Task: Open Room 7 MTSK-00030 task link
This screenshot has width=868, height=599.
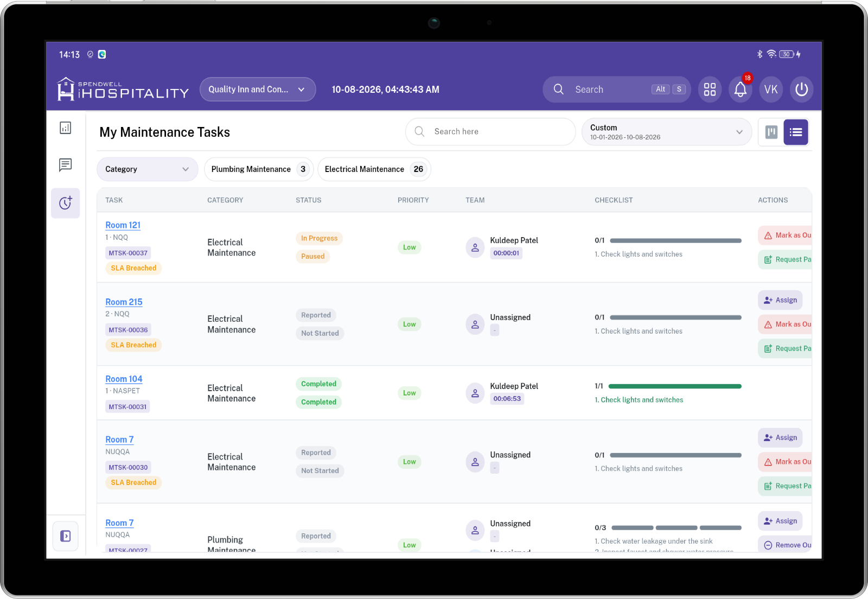Action: [x=119, y=440]
